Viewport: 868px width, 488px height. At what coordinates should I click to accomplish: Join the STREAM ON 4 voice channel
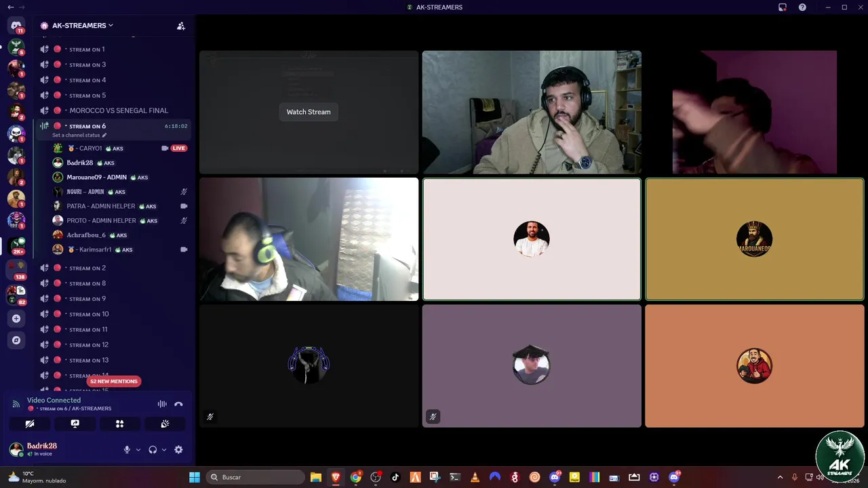tap(113, 80)
